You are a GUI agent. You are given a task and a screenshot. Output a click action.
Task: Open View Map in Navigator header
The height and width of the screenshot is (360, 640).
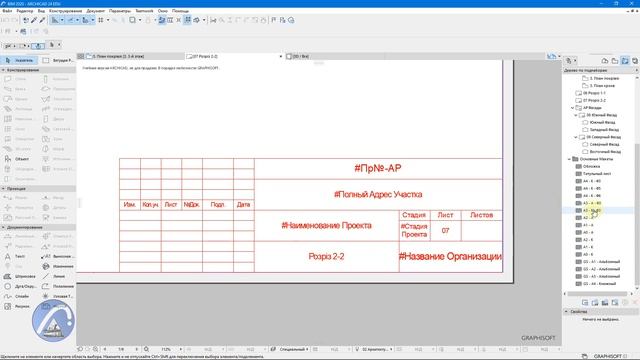click(x=615, y=61)
